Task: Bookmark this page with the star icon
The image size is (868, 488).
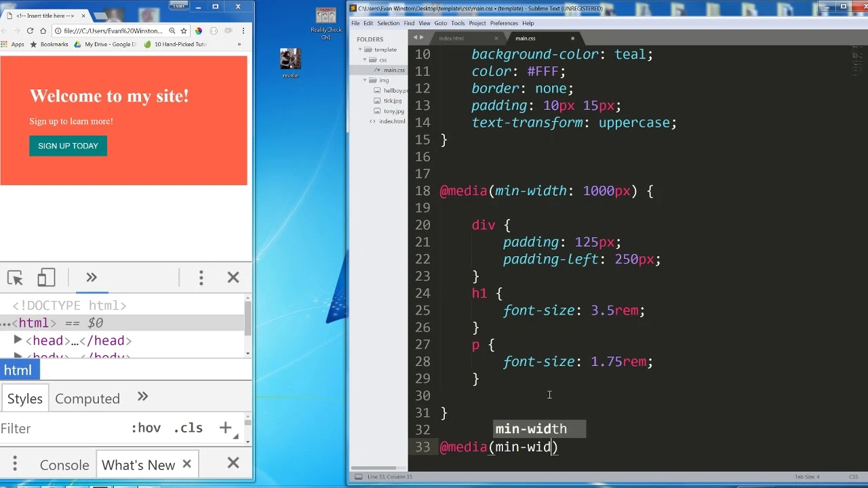Action: click(183, 30)
